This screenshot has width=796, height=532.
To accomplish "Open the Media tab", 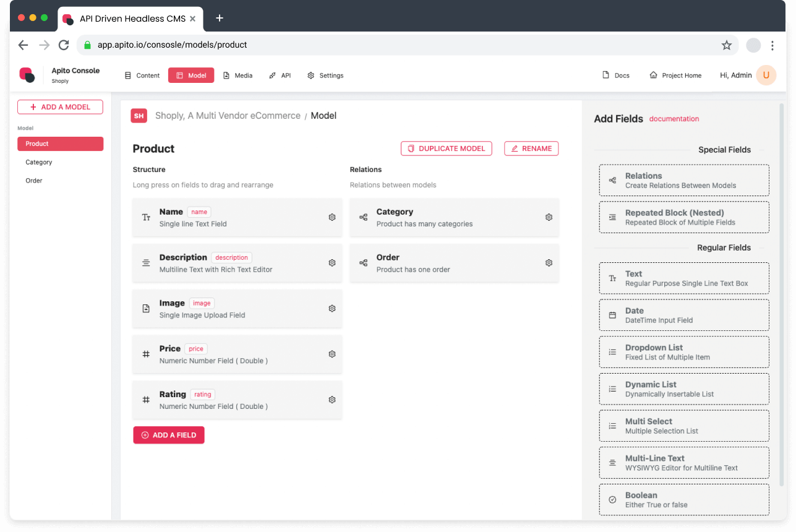I will [x=238, y=75].
